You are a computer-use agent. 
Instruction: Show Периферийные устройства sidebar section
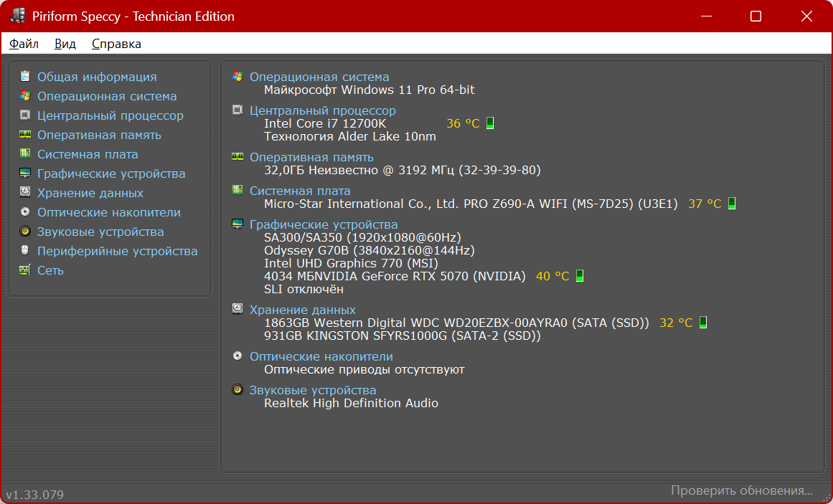(118, 251)
